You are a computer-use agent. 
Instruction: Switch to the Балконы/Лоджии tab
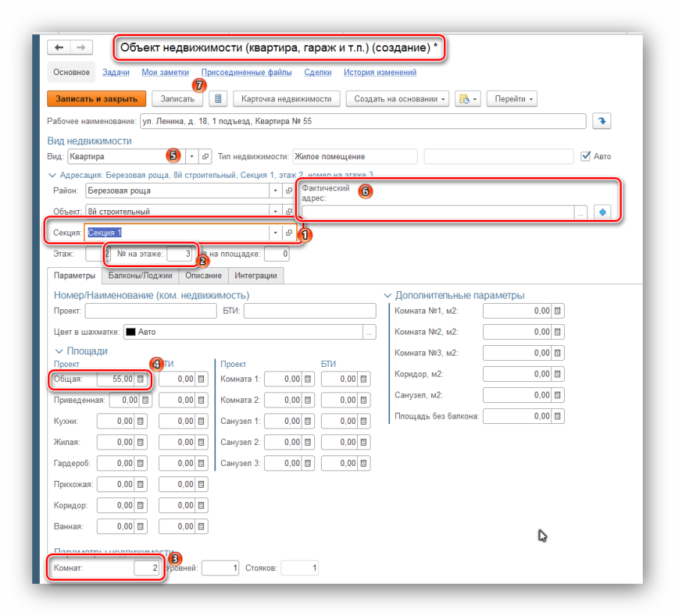(140, 275)
